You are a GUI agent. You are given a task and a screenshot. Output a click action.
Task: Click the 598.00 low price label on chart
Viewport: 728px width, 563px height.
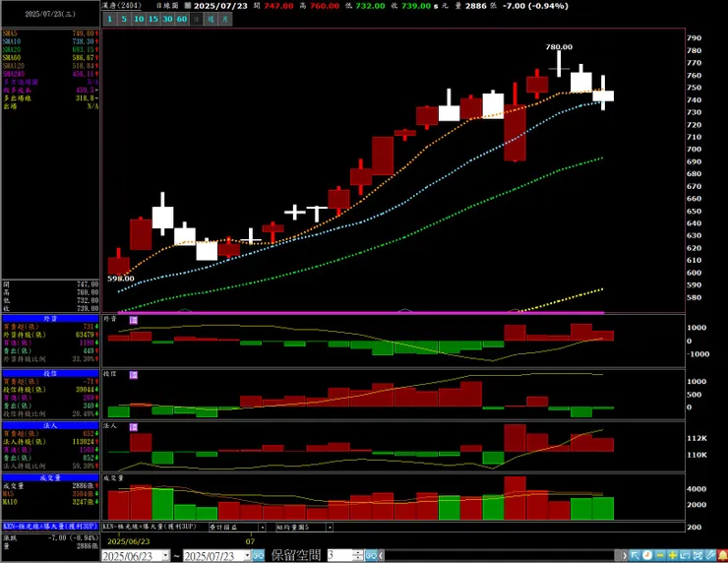121,279
